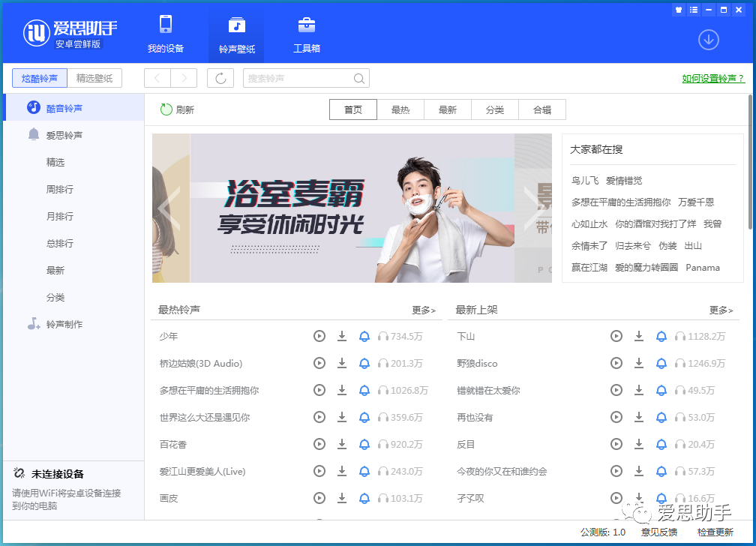Select the 分类 tab in content header
Viewport: 756px width, 546px height.
pyautogui.click(x=495, y=109)
